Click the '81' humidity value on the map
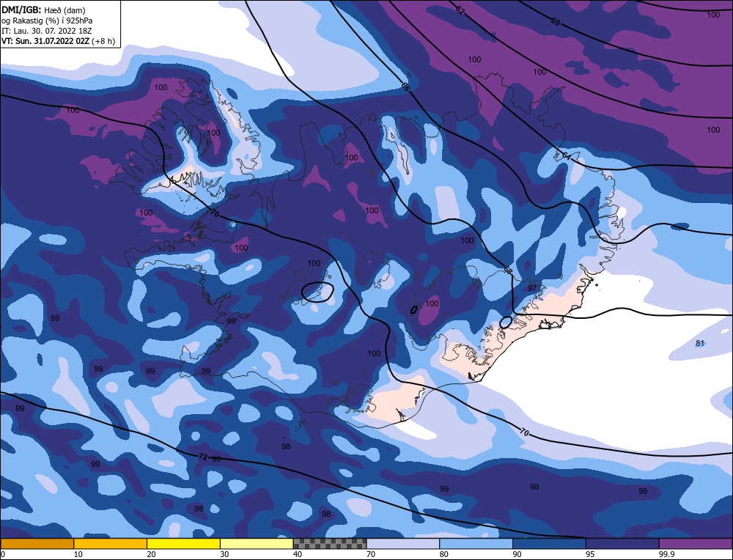Viewport: 733px width, 560px height. 700,343
